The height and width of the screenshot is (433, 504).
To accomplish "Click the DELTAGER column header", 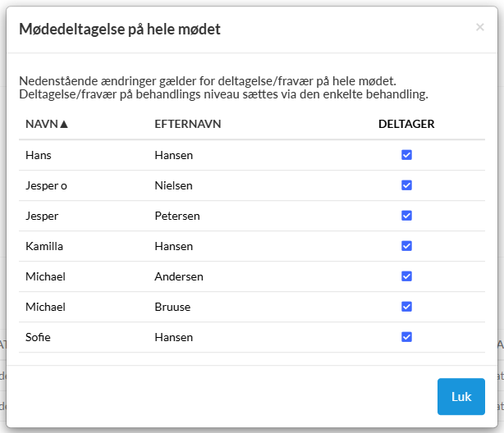I will click(x=405, y=125).
